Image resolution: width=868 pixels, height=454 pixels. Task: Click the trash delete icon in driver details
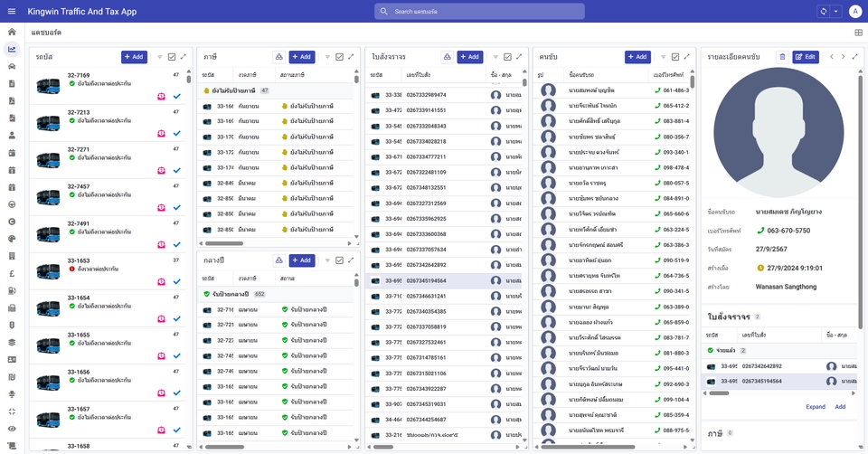point(782,57)
